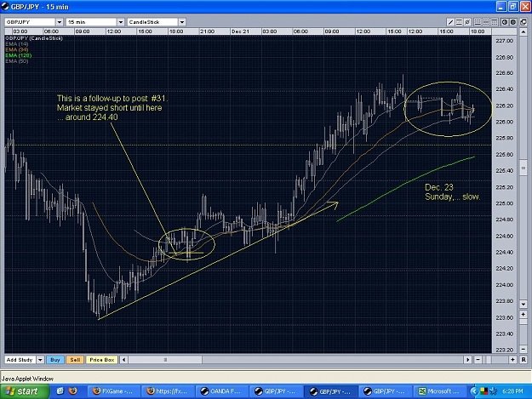This screenshot has height=399, width=532.
Task: Click the EMA (120) legend label
Action: 19,55
